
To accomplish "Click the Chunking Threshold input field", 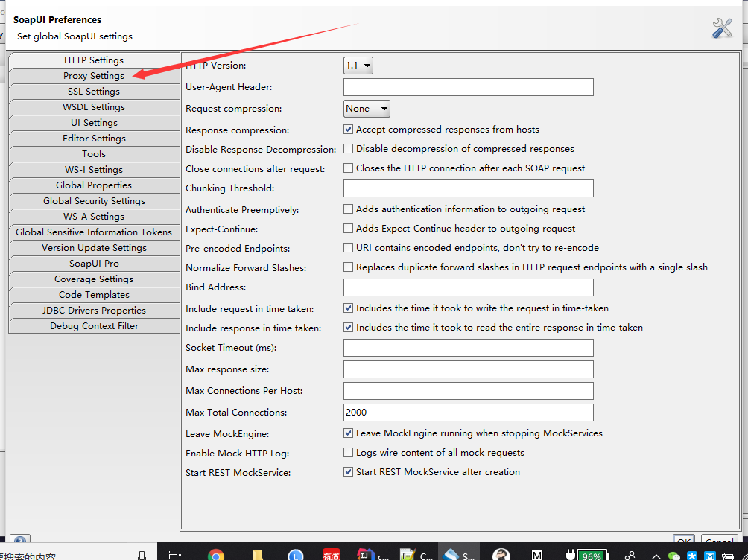I will tap(469, 188).
